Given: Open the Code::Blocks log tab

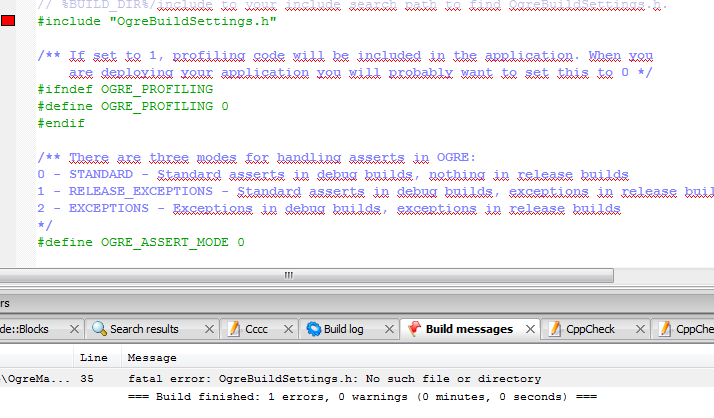Looking at the screenshot, I should (24, 329).
